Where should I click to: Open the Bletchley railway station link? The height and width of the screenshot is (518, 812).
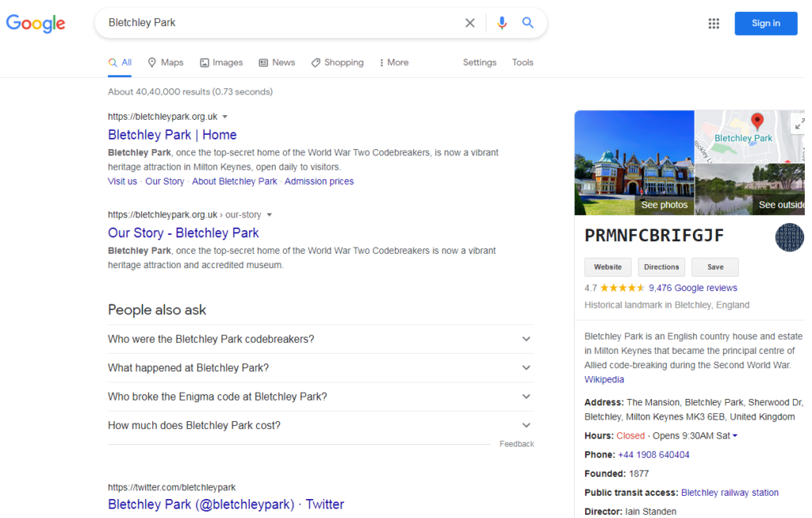click(x=730, y=493)
